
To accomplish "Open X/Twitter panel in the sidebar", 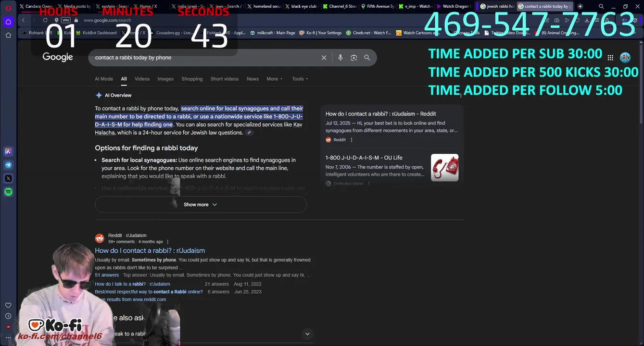I will 8,178.
